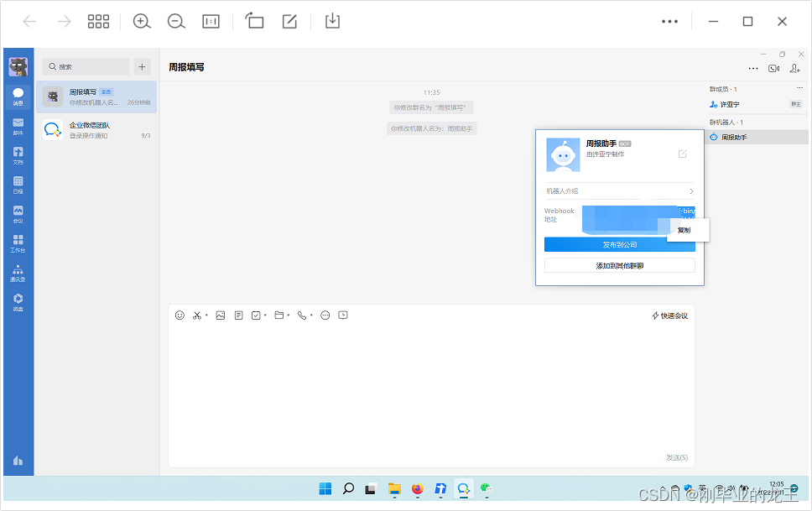Viewport: 812px width, 511px height.
Task: Click the 发送(S) send button
Action: click(x=677, y=457)
